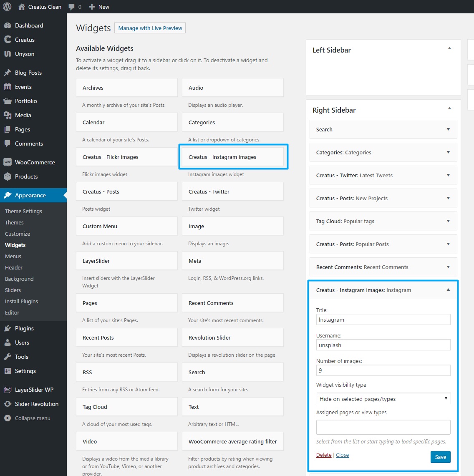Screen dimensions: 474x476
Task: Open Customize submenu item
Action: coord(18,234)
